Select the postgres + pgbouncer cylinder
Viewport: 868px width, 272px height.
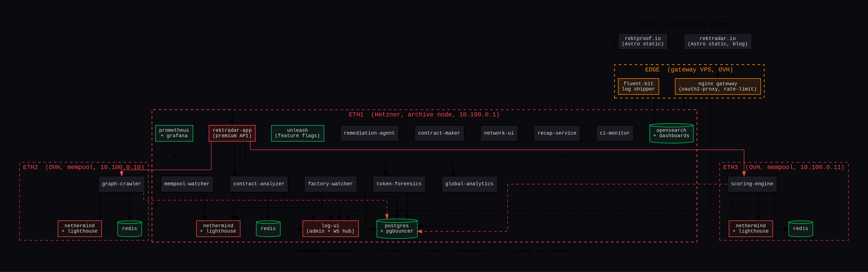point(397,229)
